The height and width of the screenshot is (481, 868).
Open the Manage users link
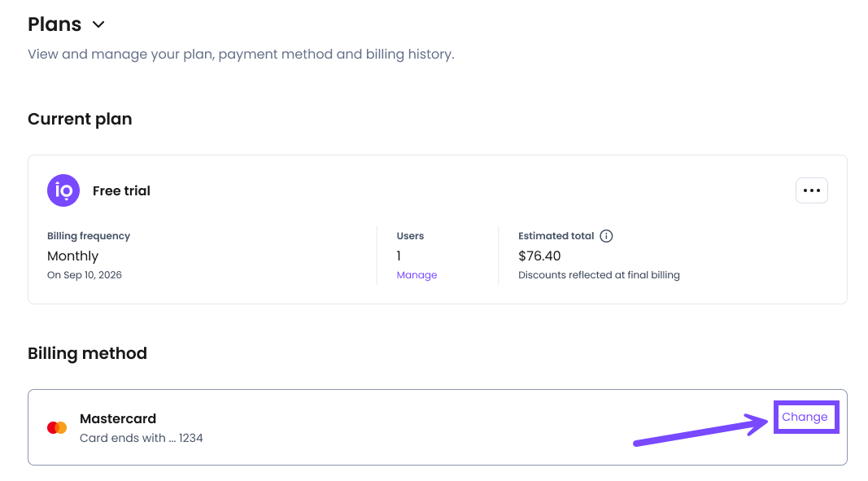coord(417,275)
